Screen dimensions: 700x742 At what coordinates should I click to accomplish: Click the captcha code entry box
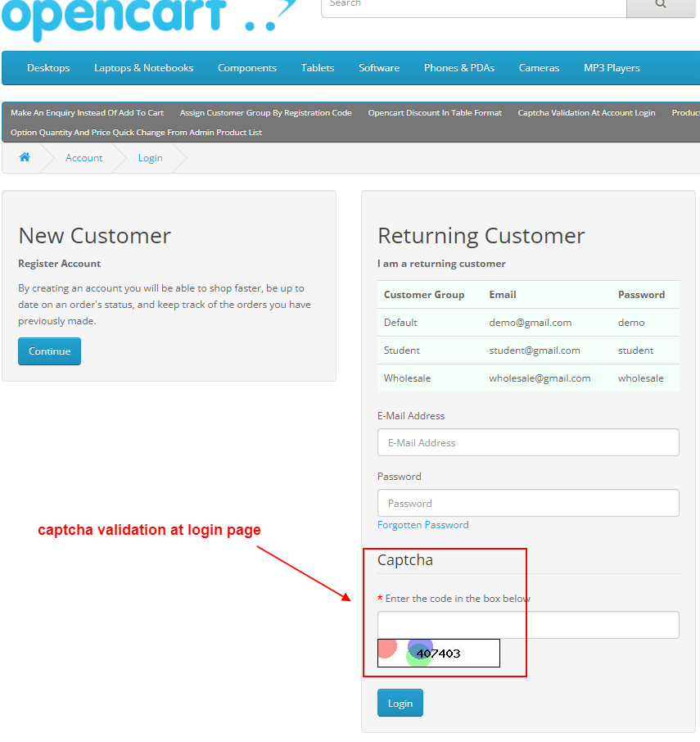point(527,624)
